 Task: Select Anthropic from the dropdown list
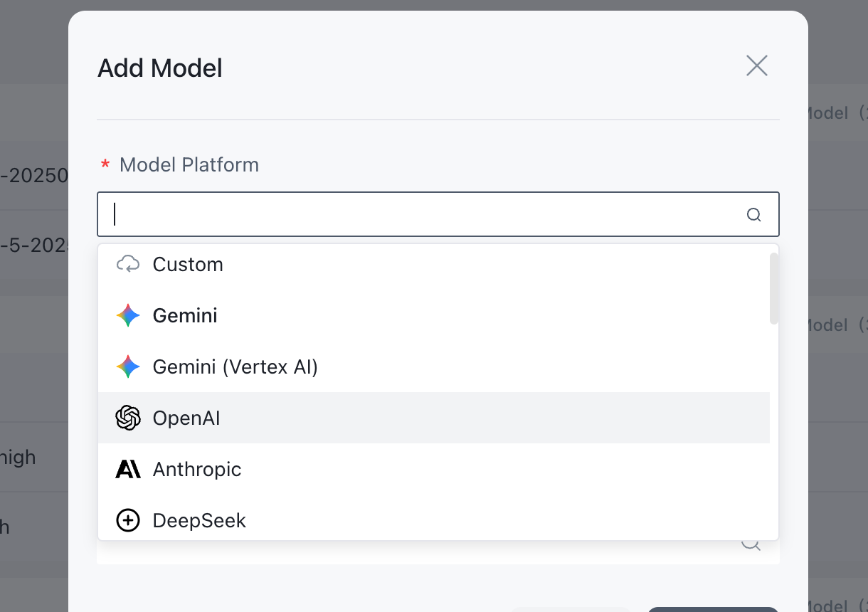point(434,469)
